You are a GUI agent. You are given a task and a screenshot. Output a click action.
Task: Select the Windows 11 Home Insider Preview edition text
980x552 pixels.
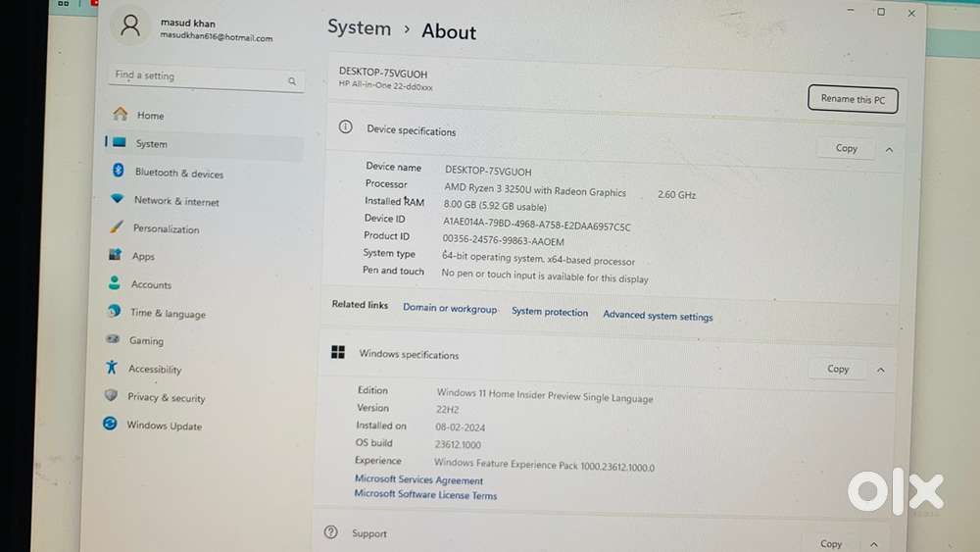pyautogui.click(x=544, y=396)
